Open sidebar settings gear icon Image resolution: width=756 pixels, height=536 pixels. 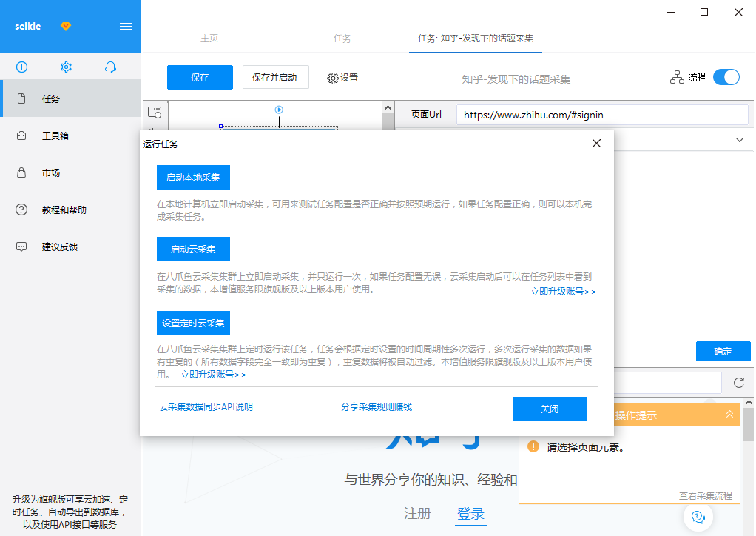click(66, 67)
